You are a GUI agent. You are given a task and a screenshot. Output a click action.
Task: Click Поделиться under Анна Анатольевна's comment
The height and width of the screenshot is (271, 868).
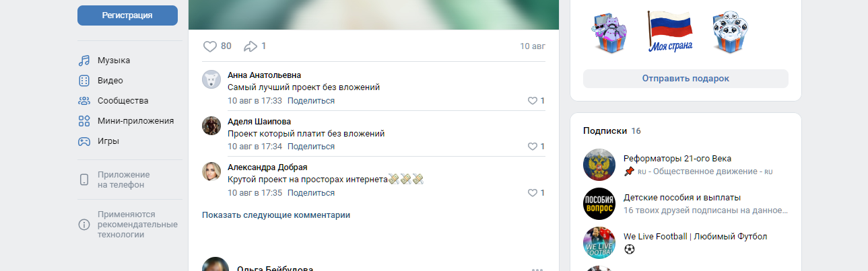click(311, 101)
